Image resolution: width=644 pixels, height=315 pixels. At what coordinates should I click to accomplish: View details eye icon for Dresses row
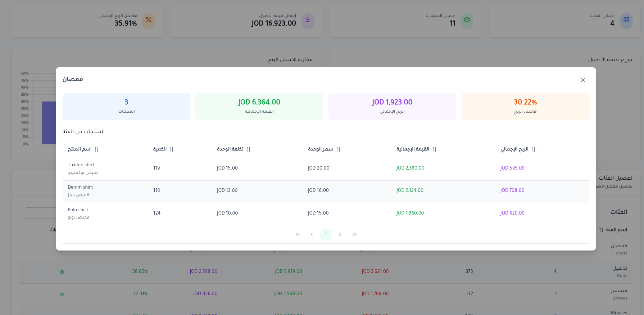[62, 294]
